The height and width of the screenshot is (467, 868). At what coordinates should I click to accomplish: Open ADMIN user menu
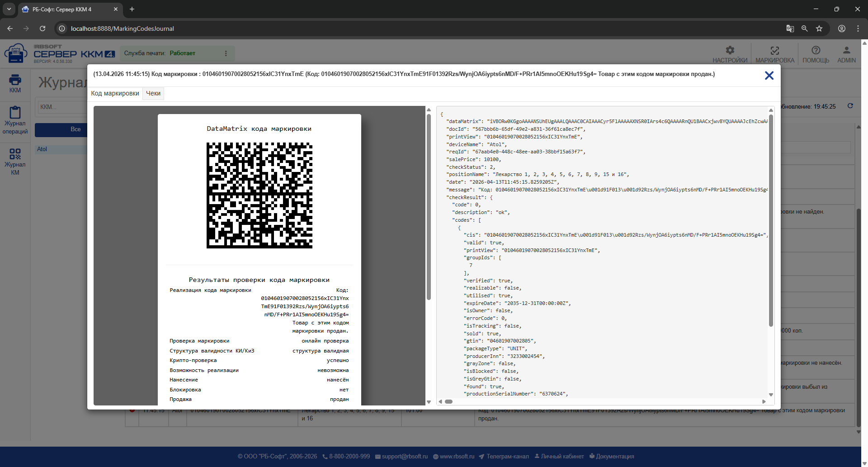(x=846, y=54)
